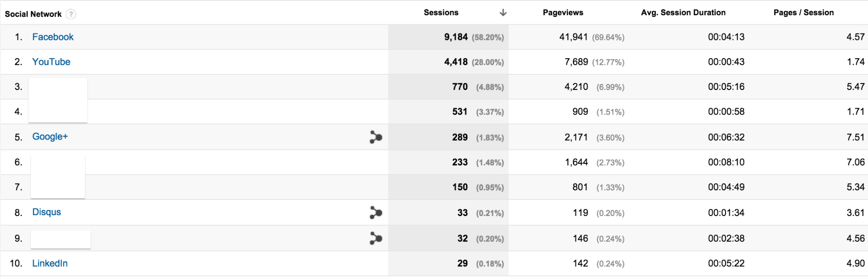Click the Sessions sort descending arrow

[x=503, y=13]
